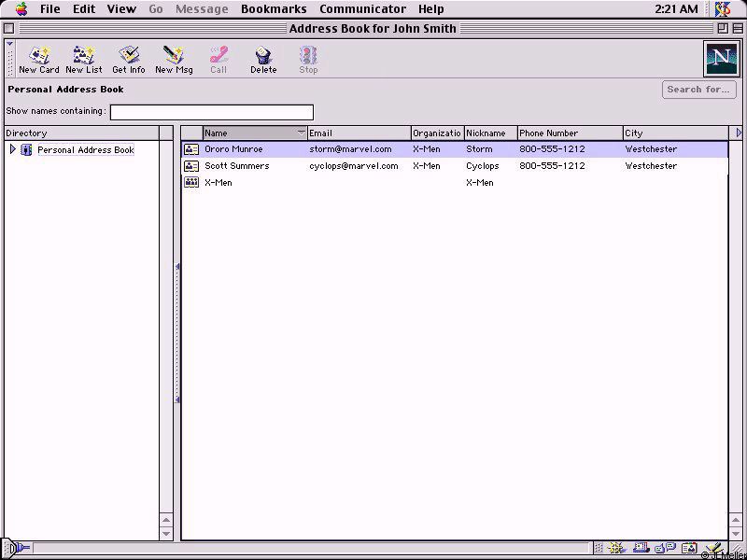Select the Ororo Munroe contact name
The image size is (747, 560).
point(233,149)
